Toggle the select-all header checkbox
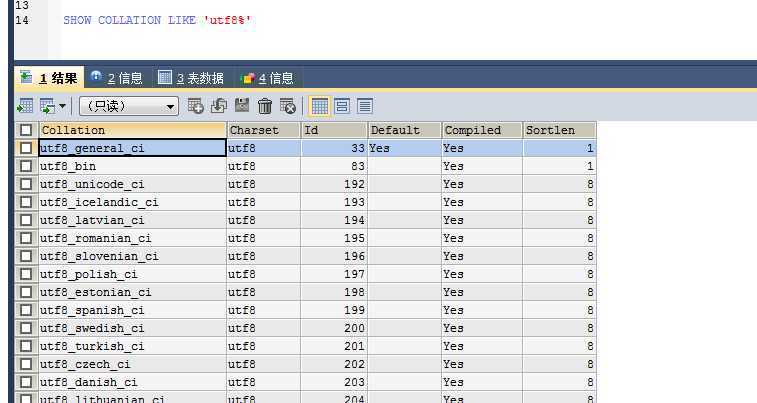The height and width of the screenshot is (403, 757). click(26, 130)
